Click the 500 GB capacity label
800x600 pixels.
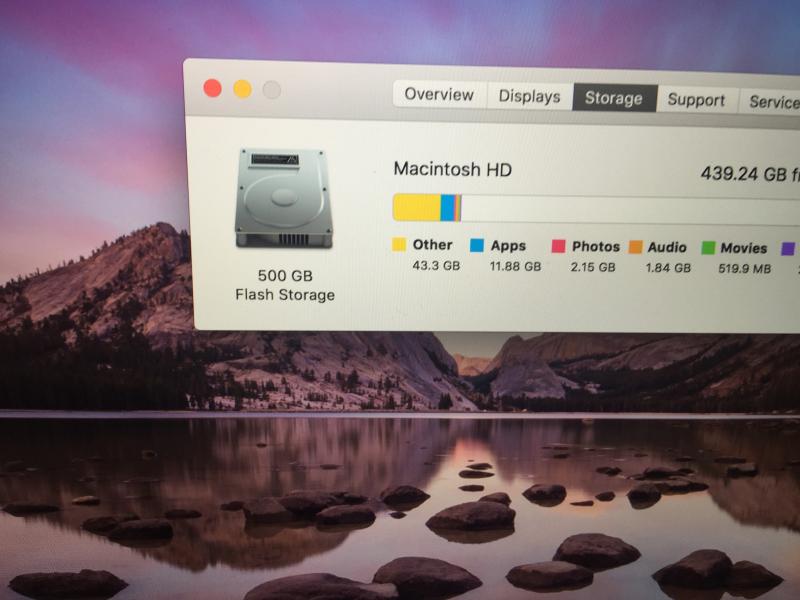click(x=285, y=276)
